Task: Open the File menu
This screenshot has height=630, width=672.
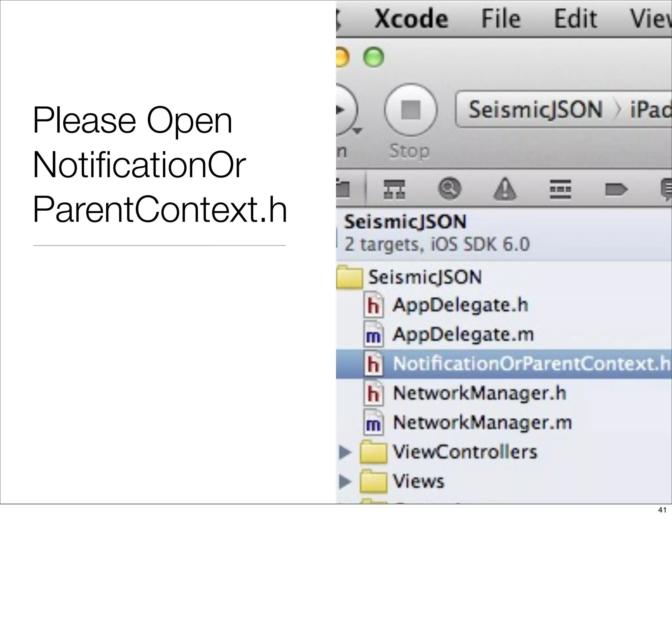Action: click(x=501, y=18)
